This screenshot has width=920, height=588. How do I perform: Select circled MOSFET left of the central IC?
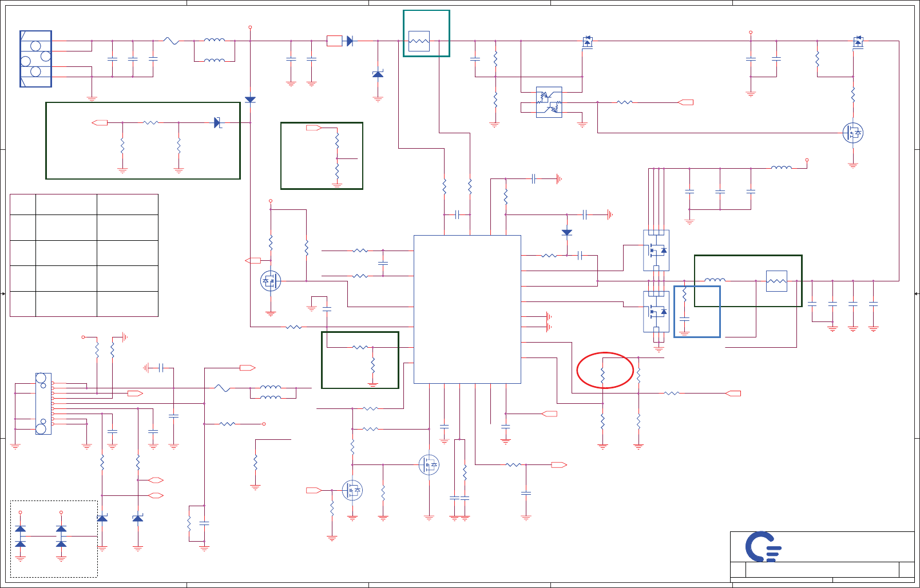[x=271, y=281]
